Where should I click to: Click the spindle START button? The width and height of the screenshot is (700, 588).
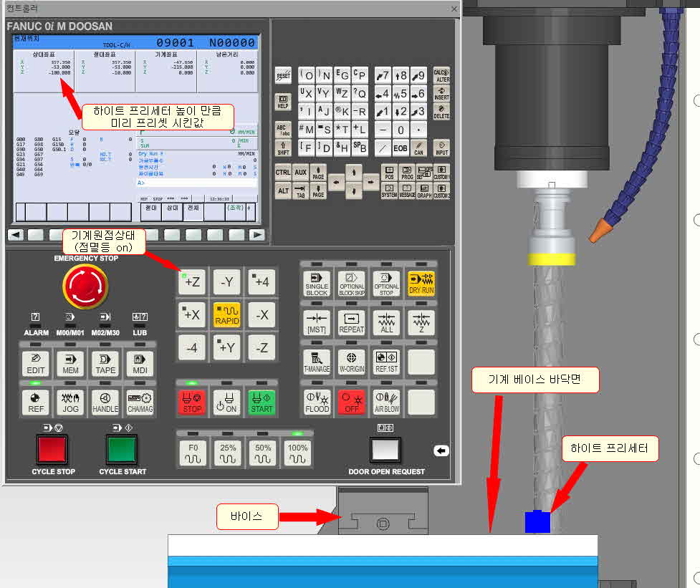[262, 403]
